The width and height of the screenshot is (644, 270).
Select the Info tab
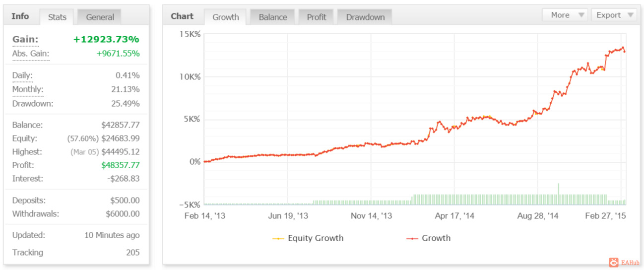(x=20, y=16)
